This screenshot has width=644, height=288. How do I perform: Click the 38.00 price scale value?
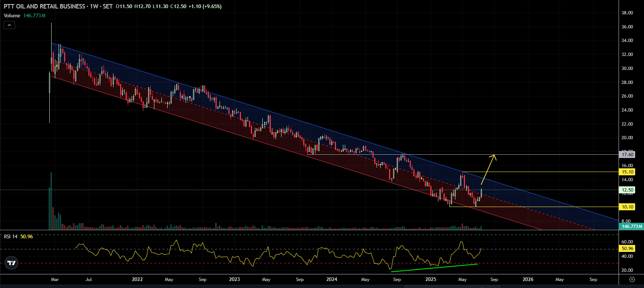tap(627, 13)
